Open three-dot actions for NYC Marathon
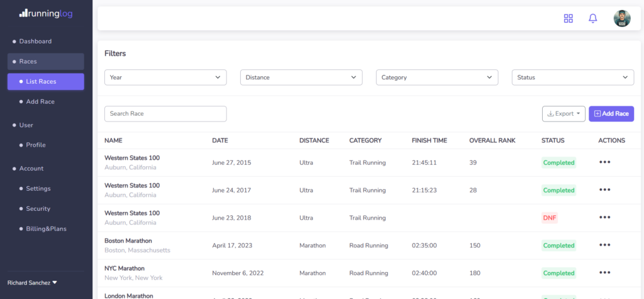Screen dimensions: 644x299 604,273
